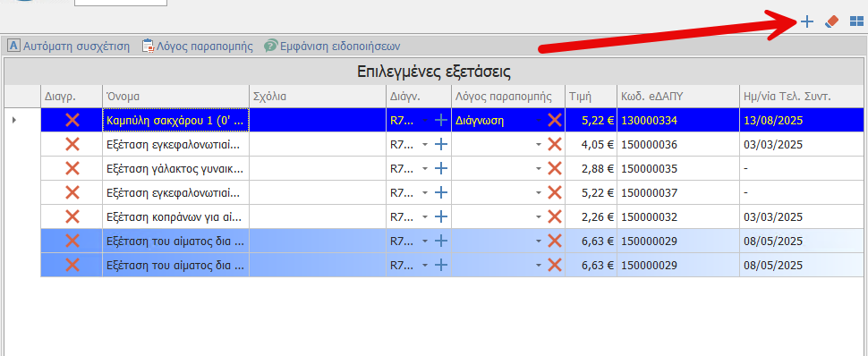Delete the Εξέταση γάλακτος γυναικ... row
Viewport: 868px width, 356px height.
point(72,168)
